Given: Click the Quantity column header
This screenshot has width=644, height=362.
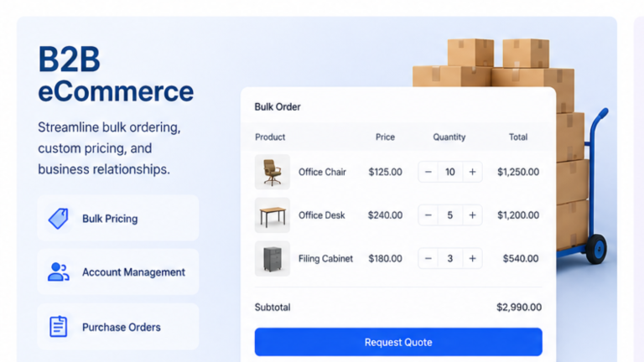Looking at the screenshot, I should (x=449, y=137).
